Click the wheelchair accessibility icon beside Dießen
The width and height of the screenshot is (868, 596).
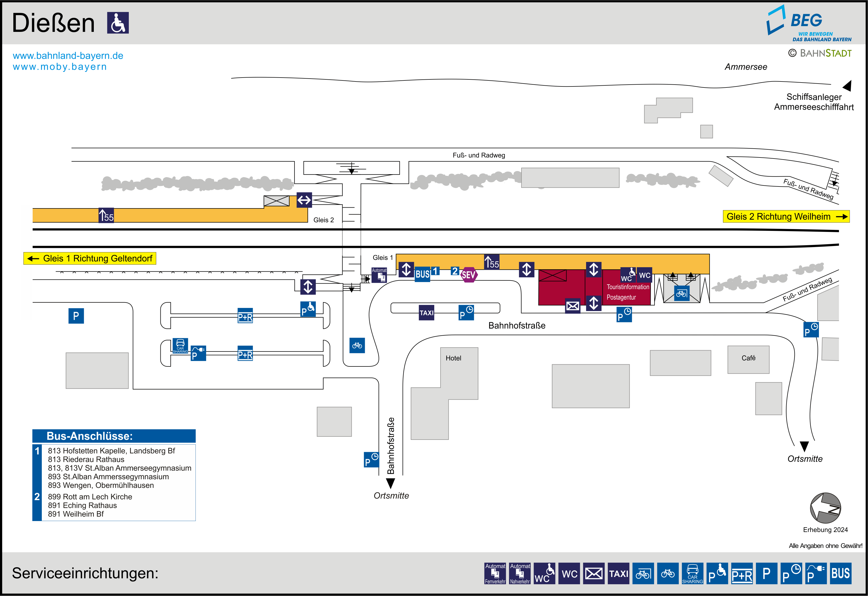point(118,23)
